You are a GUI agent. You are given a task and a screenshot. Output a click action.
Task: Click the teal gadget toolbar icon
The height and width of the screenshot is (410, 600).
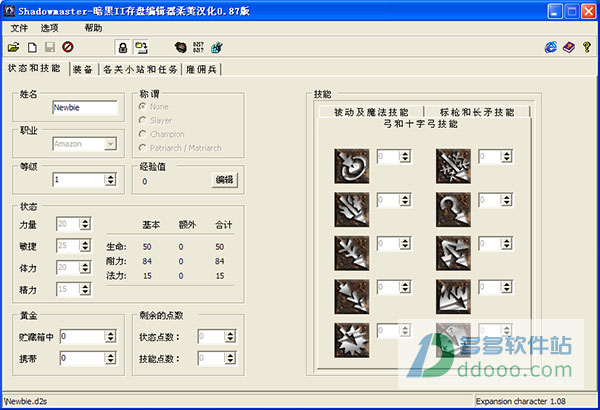pyautogui.click(x=217, y=47)
